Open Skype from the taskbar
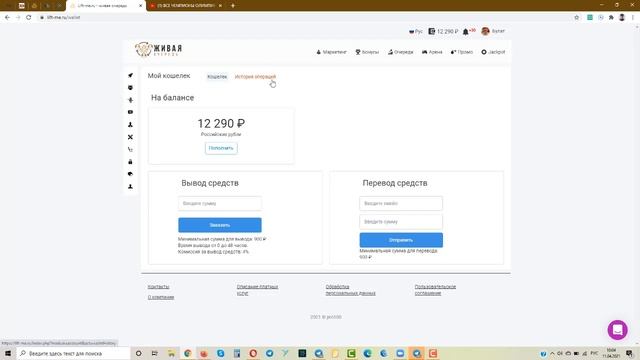Screen dimensions: 640x360 point(220,353)
